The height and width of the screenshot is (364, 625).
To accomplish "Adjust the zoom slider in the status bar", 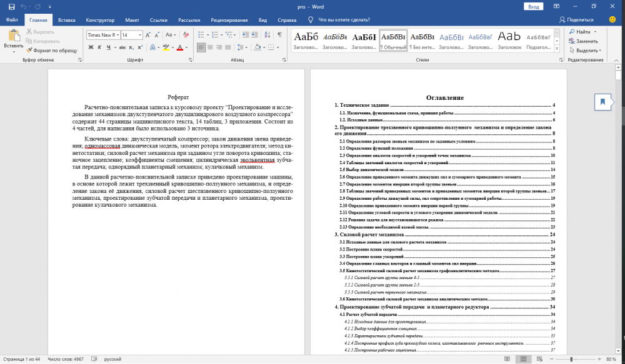I will click(571, 359).
